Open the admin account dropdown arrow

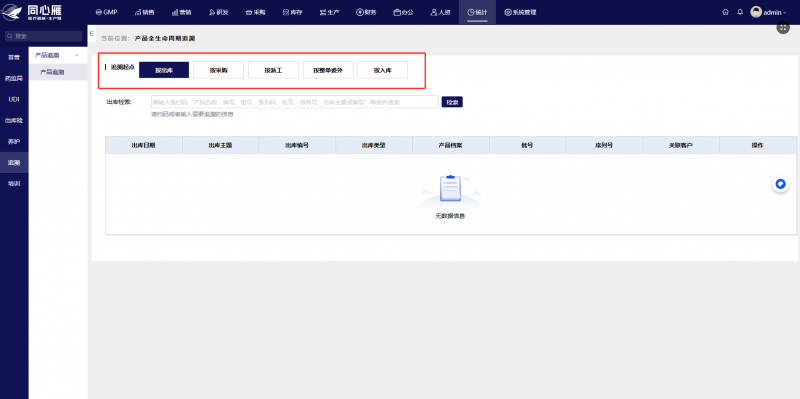785,13
